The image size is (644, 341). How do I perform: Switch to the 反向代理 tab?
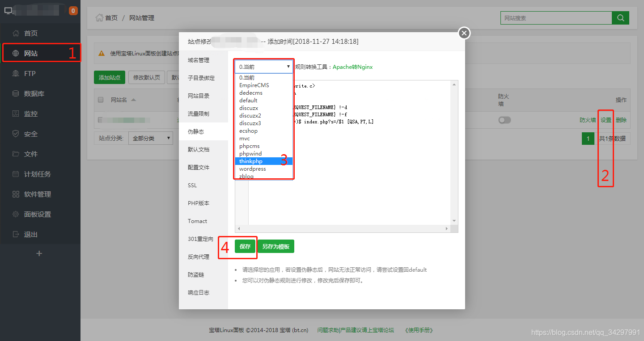click(x=203, y=257)
